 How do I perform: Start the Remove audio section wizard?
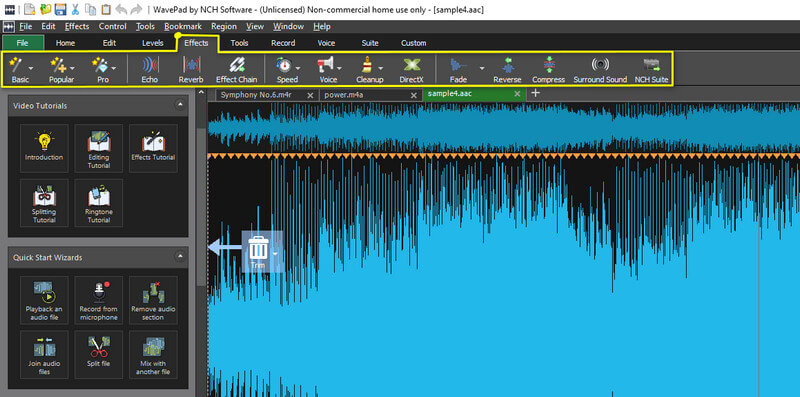[x=153, y=300]
